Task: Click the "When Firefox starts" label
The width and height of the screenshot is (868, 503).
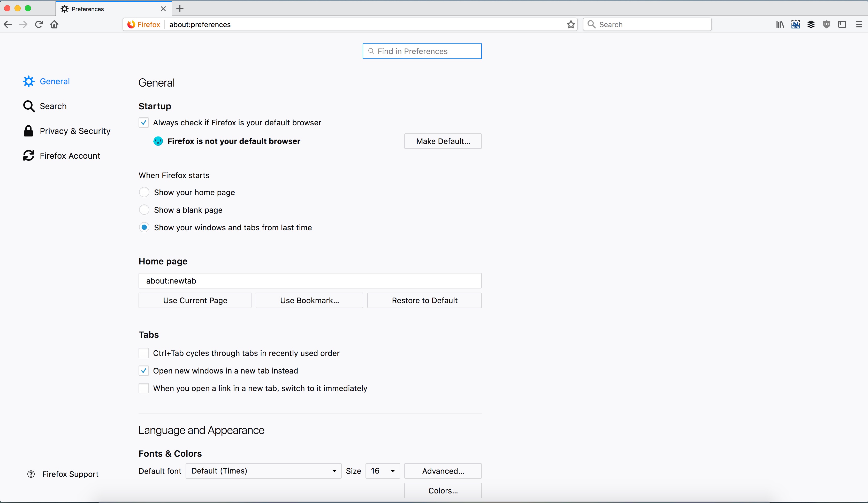Action: click(174, 175)
